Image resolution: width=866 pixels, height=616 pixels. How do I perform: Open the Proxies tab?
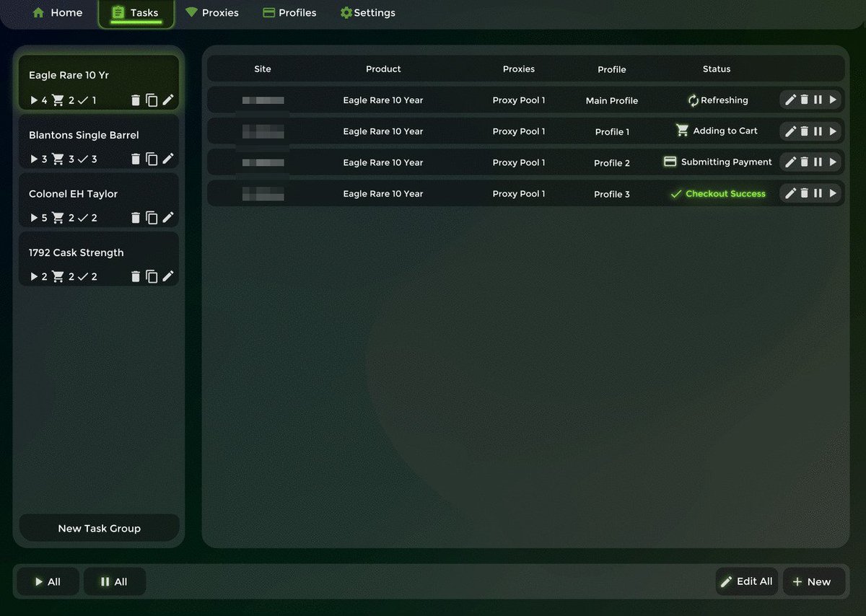pos(212,13)
